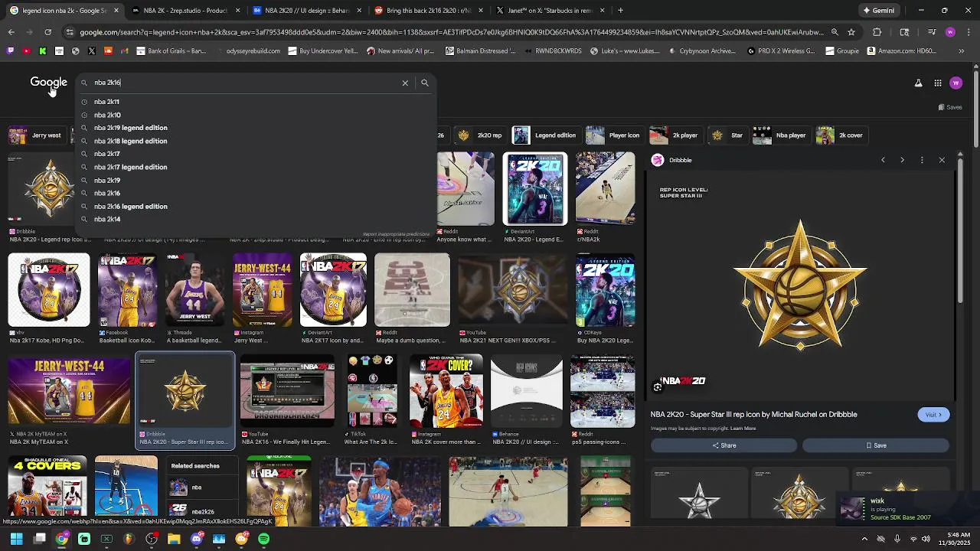Close the image preview panel
Image resolution: width=980 pixels, height=551 pixels.
point(942,160)
